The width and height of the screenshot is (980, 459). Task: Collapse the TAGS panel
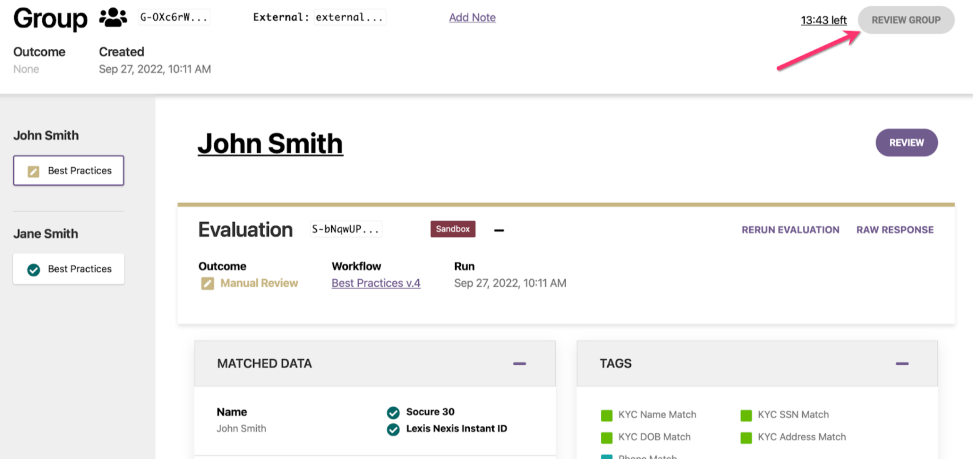(902, 363)
